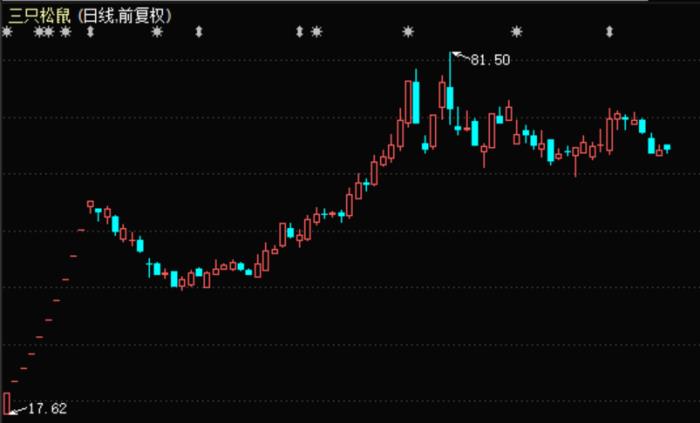This screenshot has height=423, width=700.
Task: Select first red candle after limit-up run
Action: click(x=90, y=204)
